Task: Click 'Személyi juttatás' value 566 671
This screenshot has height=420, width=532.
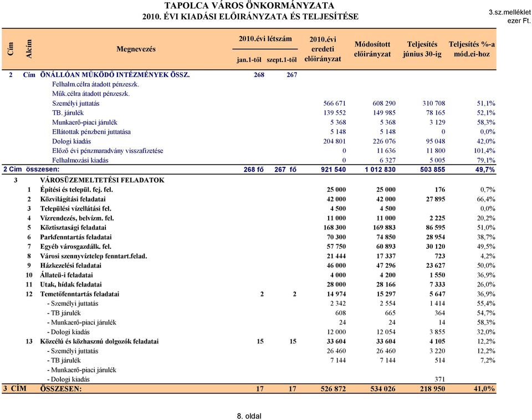Action: 334,103
